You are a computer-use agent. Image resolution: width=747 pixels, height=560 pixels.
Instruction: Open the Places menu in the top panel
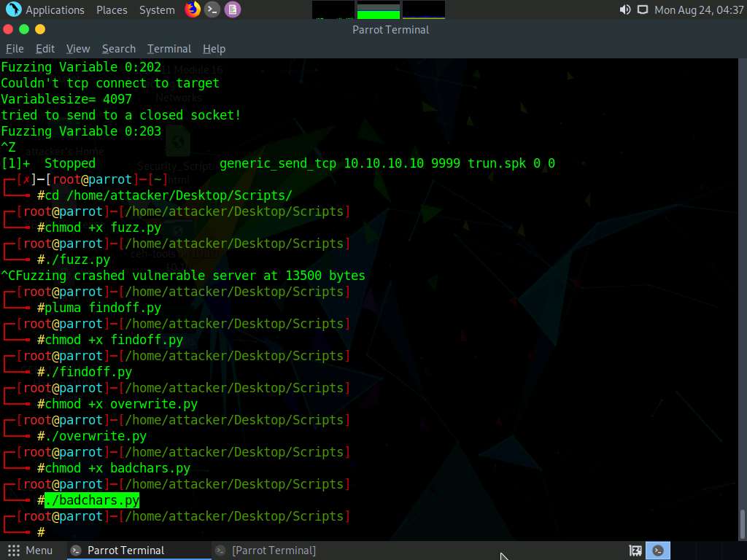coord(112,9)
